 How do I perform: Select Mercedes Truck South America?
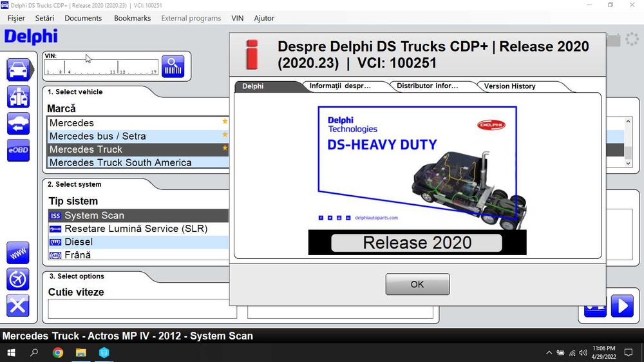tap(138, 162)
